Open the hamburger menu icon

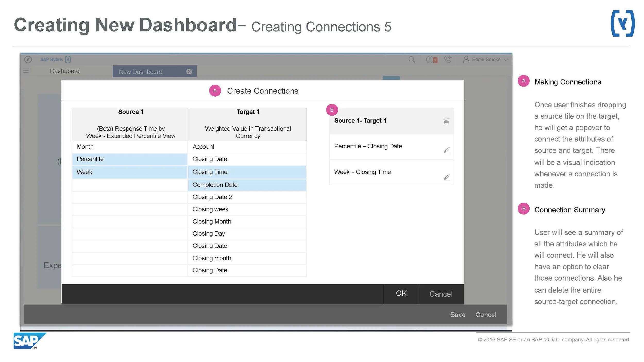click(26, 71)
